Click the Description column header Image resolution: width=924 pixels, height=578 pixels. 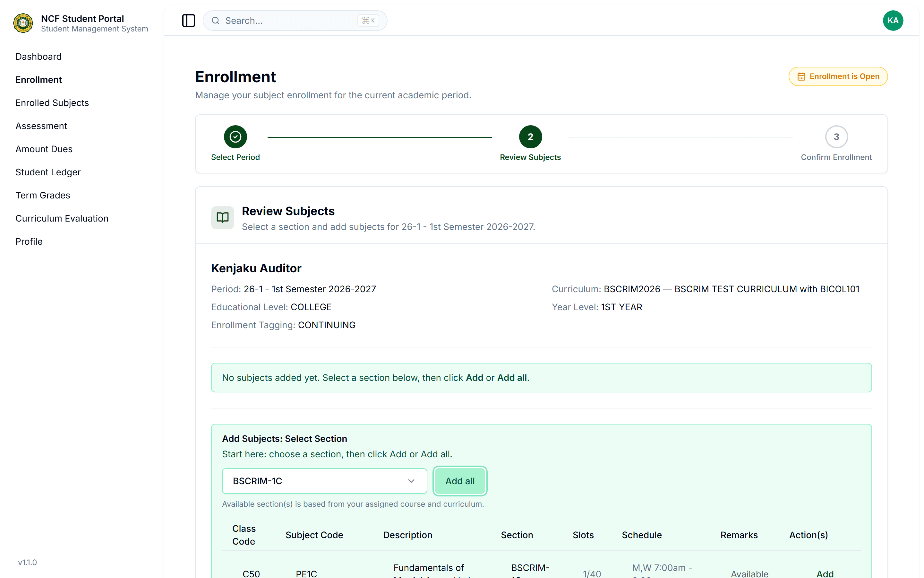pos(407,535)
